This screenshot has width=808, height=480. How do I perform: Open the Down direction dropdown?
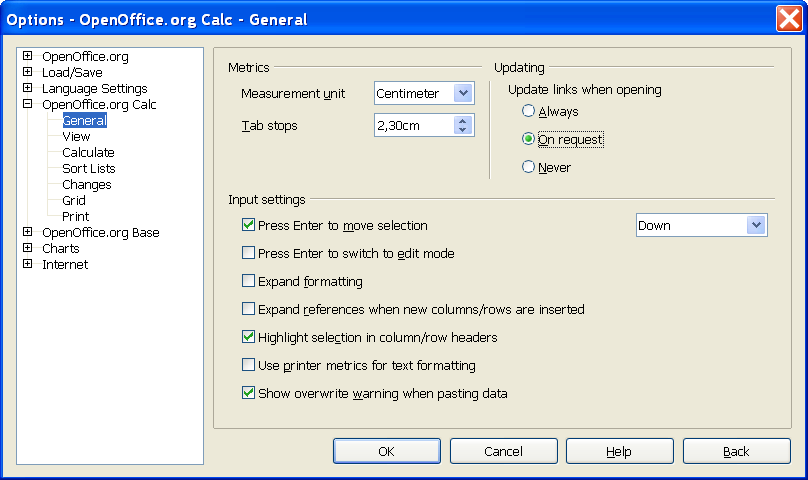coord(756,225)
